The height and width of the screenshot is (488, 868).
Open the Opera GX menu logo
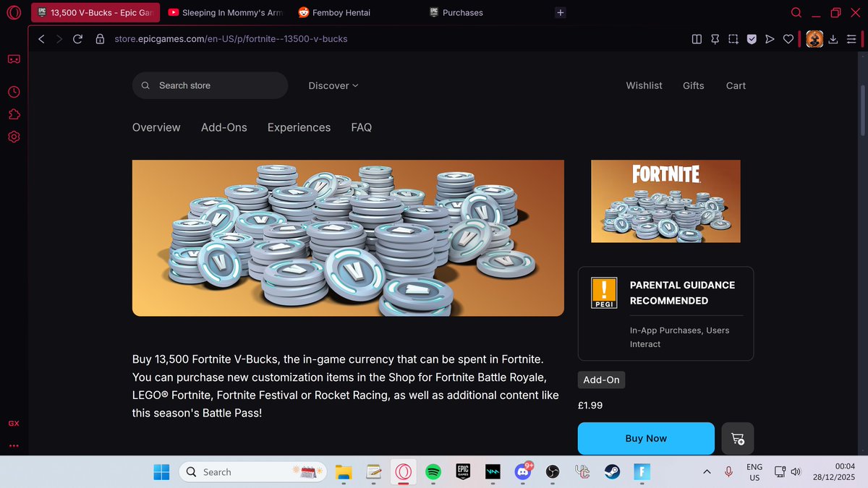(14, 12)
